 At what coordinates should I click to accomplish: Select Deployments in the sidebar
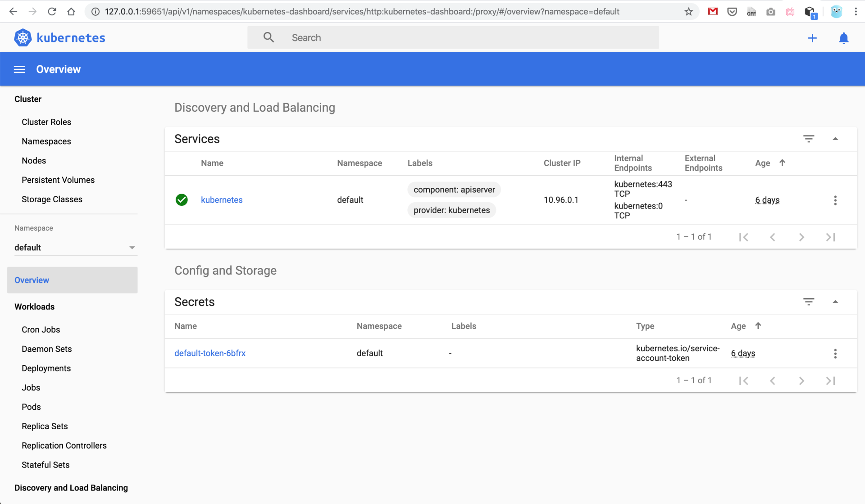click(x=46, y=368)
